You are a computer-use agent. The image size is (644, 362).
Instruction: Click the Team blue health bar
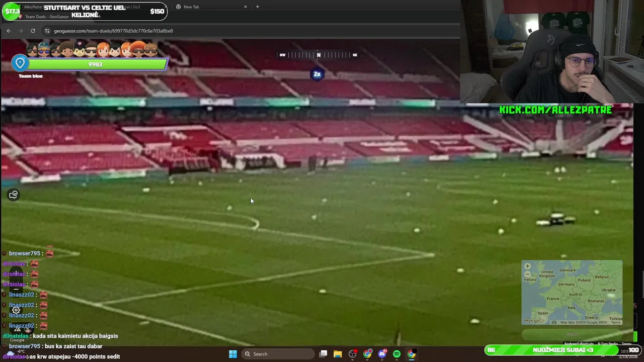[x=96, y=64]
